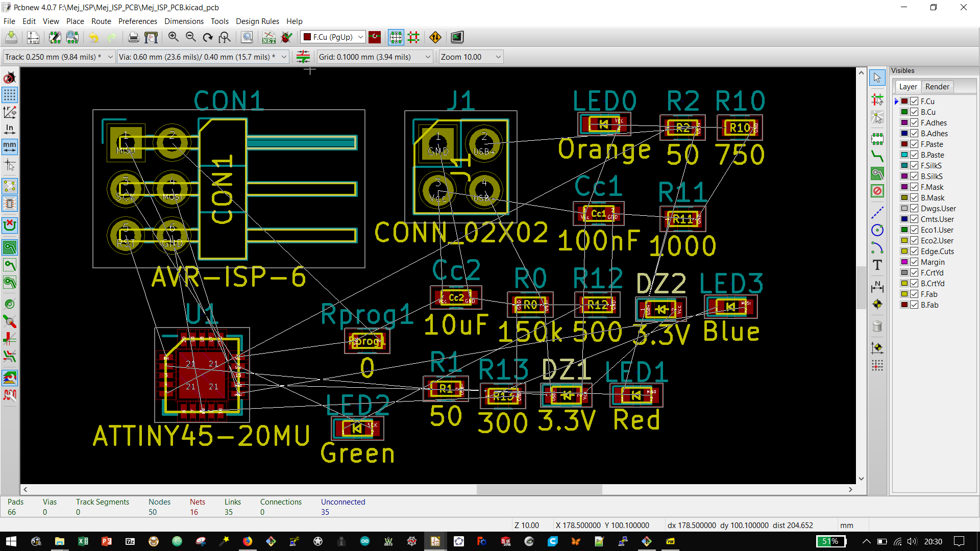
Task: Open the scripting console icon
Action: [x=457, y=37]
